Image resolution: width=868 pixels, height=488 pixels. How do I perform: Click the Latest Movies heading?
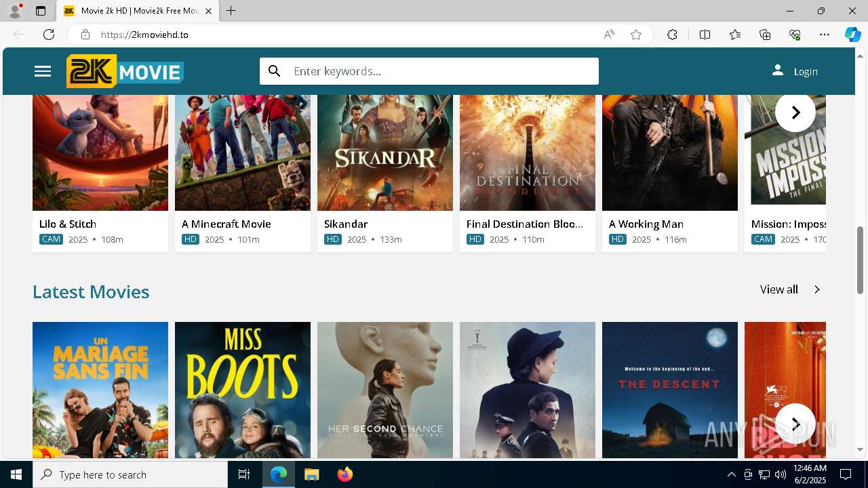[x=91, y=291]
